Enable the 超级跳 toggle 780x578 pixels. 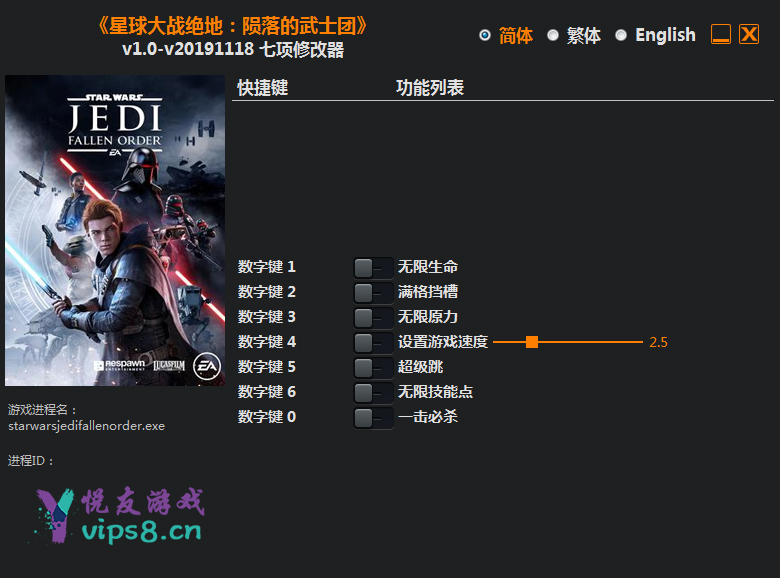click(x=373, y=368)
